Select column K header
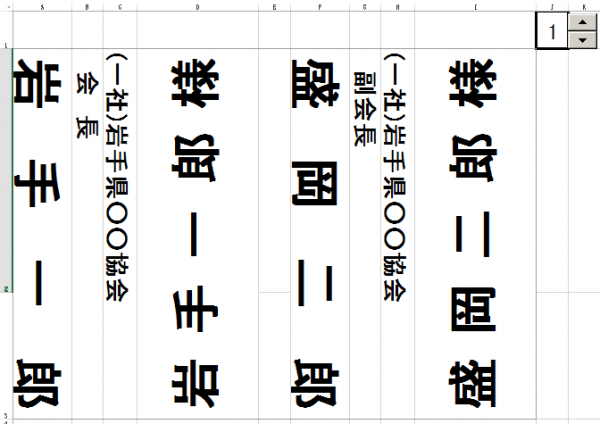This screenshot has width=600, height=424. [x=584, y=7]
